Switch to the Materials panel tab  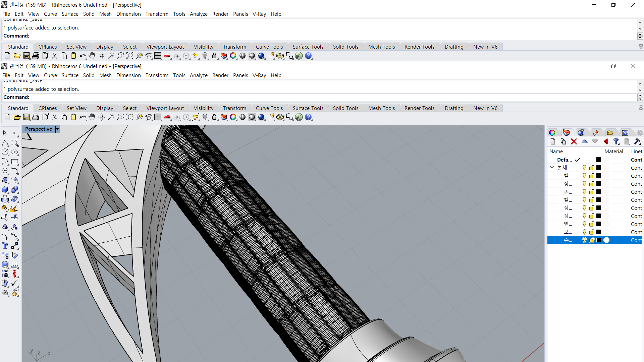(x=581, y=133)
